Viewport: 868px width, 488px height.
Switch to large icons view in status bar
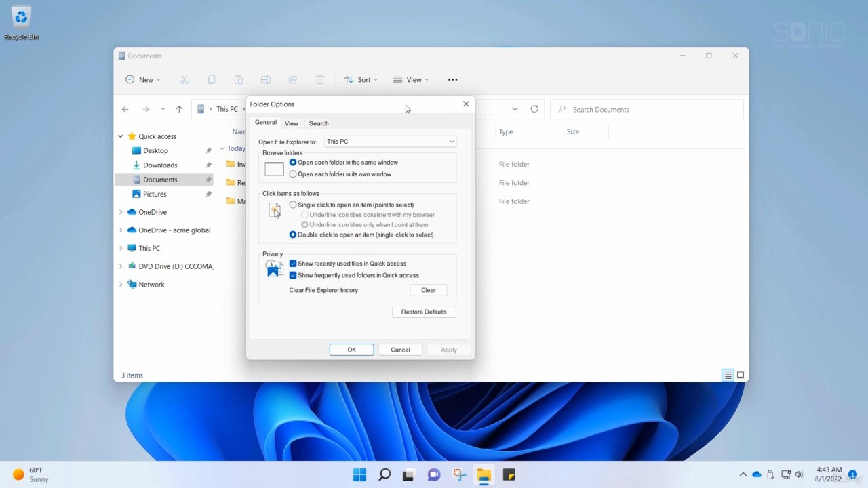pos(741,375)
